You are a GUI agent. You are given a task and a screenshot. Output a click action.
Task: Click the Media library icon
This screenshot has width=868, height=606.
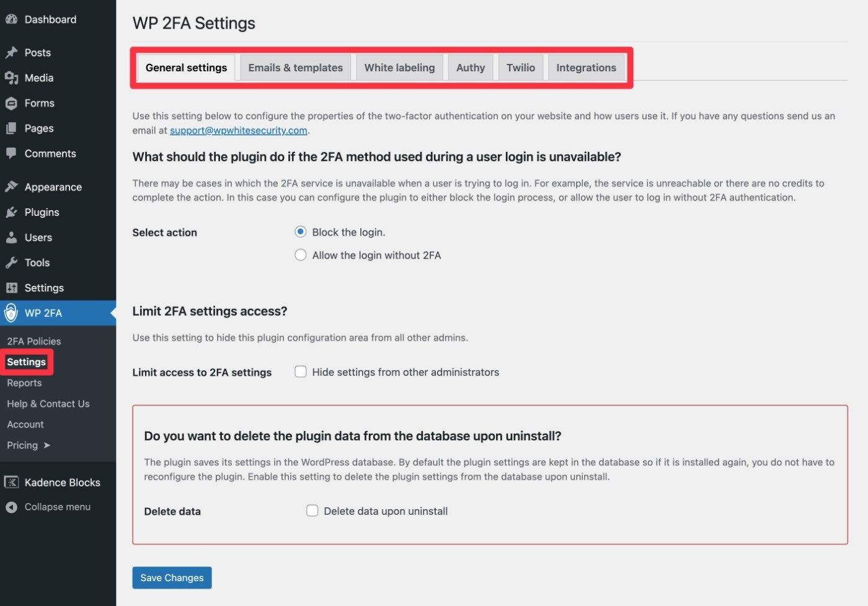click(x=11, y=78)
